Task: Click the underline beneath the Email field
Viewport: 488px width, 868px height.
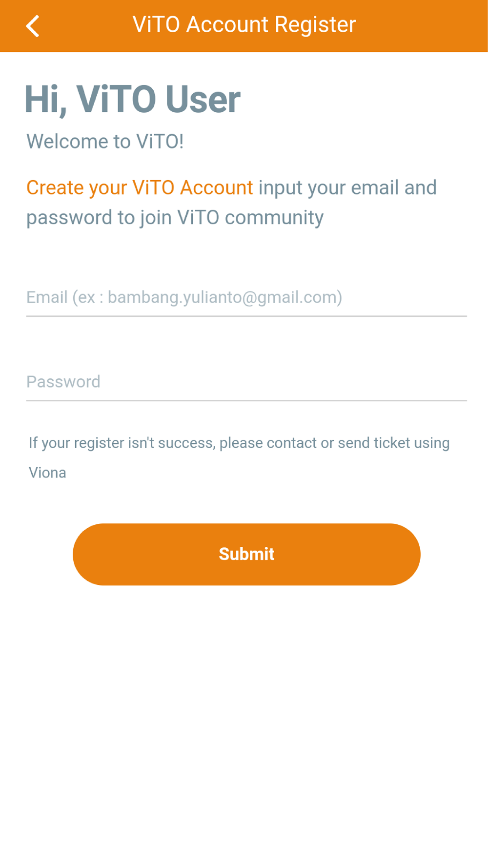Action: (x=246, y=316)
